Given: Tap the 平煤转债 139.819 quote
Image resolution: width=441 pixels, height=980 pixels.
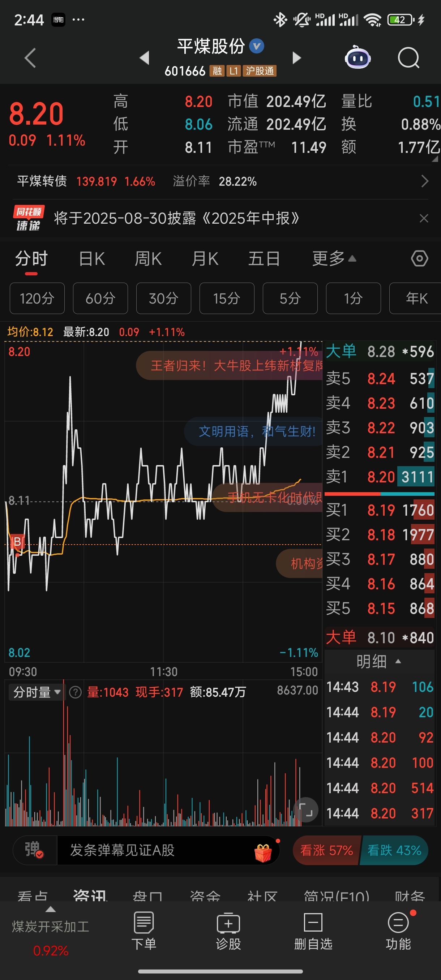Looking at the screenshot, I should pyautogui.click(x=86, y=181).
